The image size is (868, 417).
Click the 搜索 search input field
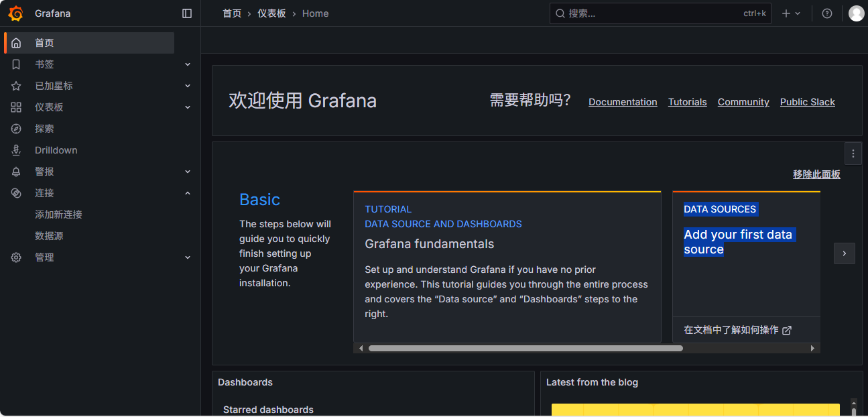tap(660, 13)
